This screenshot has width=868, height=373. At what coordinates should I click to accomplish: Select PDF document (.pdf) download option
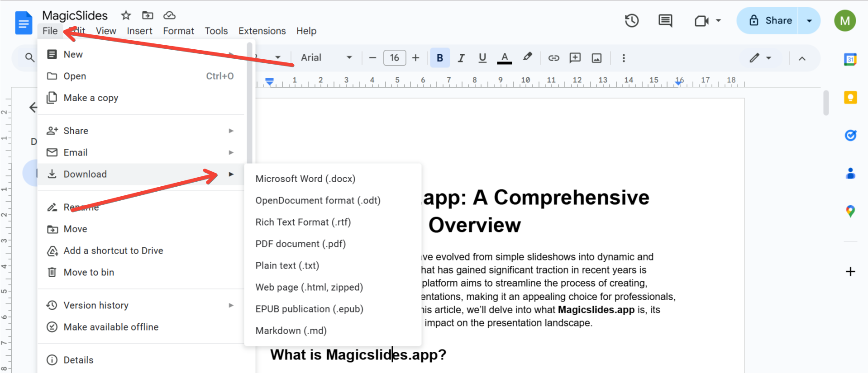(x=300, y=244)
